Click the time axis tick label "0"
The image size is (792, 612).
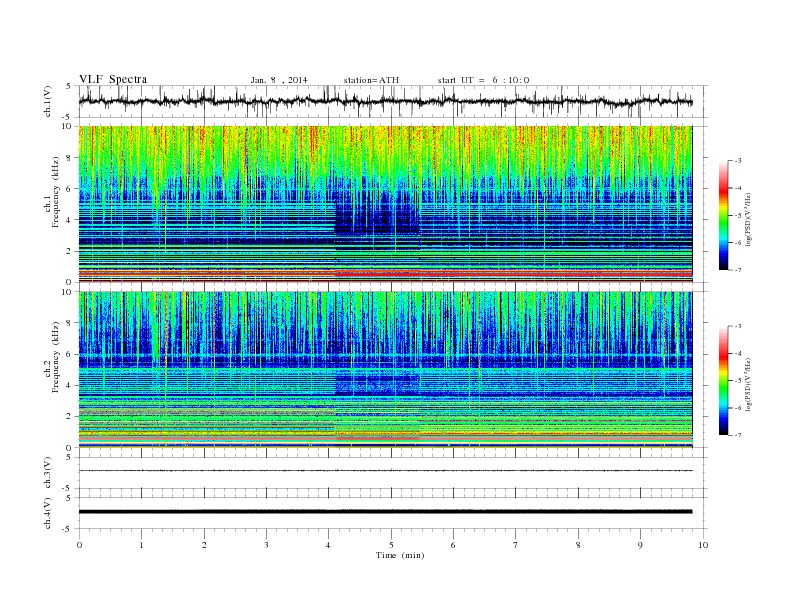pos(79,545)
